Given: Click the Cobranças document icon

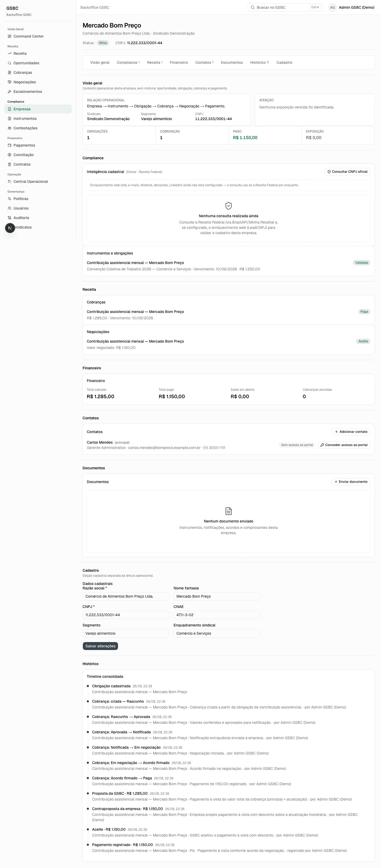Looking at the screenshot, I should (10, 72).
